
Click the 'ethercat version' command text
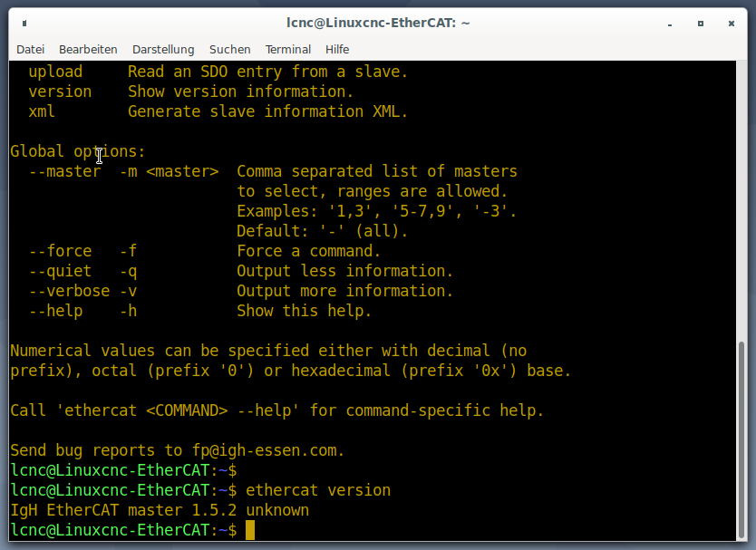pyautogui.click(x=318, y=490)
